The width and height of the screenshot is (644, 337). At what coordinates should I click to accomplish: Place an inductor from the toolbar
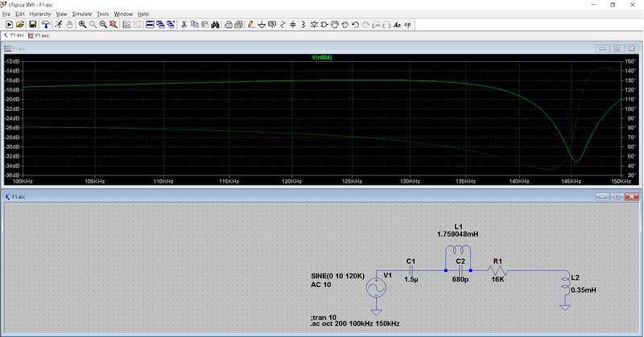point(303,25)
